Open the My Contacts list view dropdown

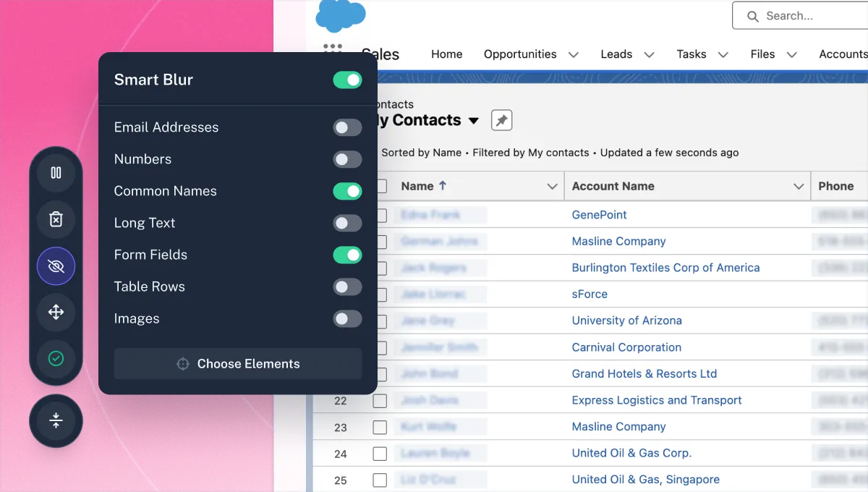click(474, 121)
